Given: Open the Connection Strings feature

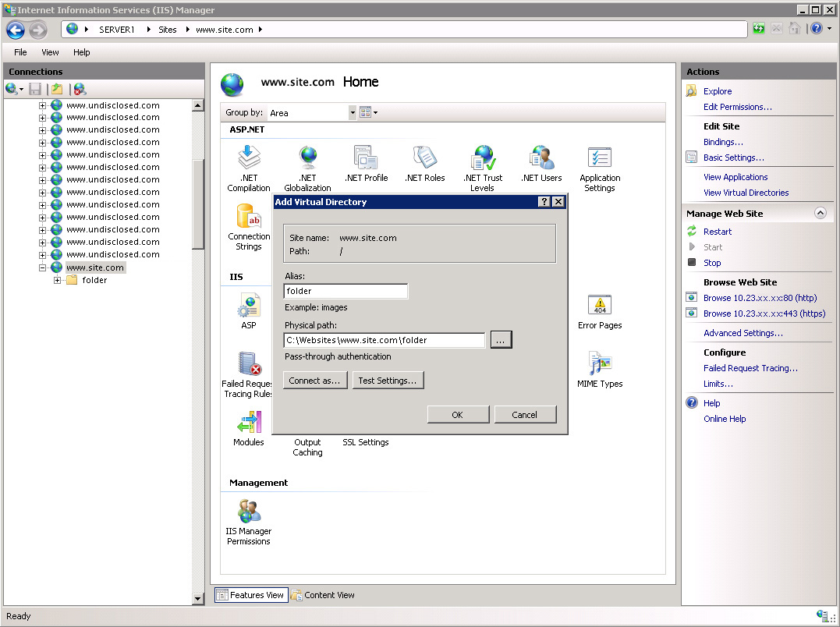Looking at the screenshot, I should pos(249,227).
